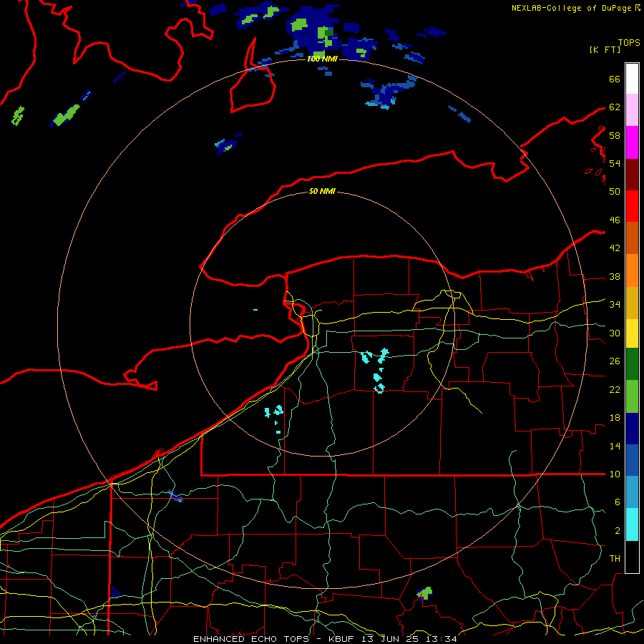Click the legend value 54
Viewport: 644px width, 644px height.
[x=615, y=163]
